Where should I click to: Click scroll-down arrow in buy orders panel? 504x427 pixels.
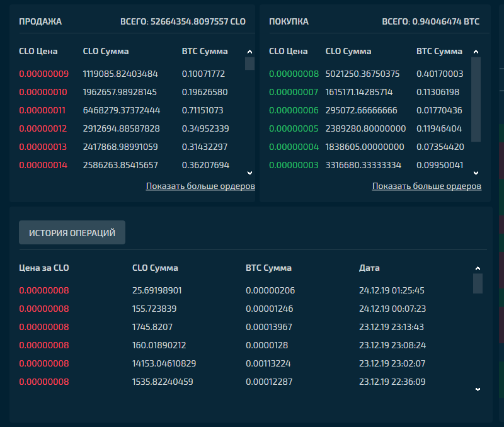476,173
